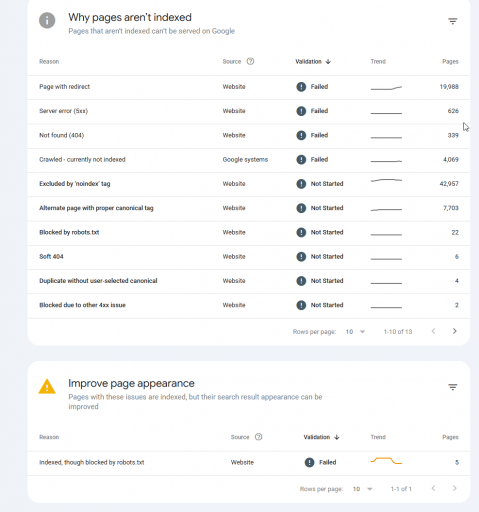Image resolution: width=479 pixels, height=512 pixels.
Task: Open Server error (5xx) row
Action: 249,111
